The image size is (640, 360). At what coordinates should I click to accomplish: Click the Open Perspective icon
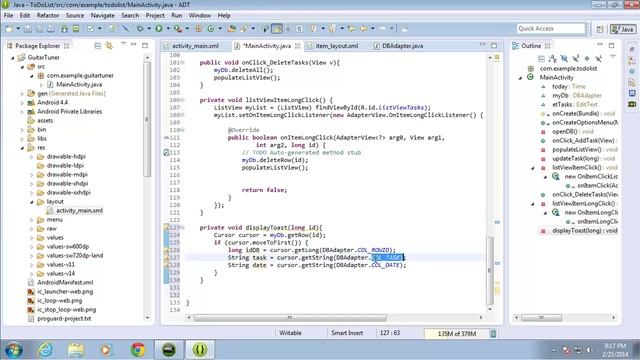click(600, 29)
